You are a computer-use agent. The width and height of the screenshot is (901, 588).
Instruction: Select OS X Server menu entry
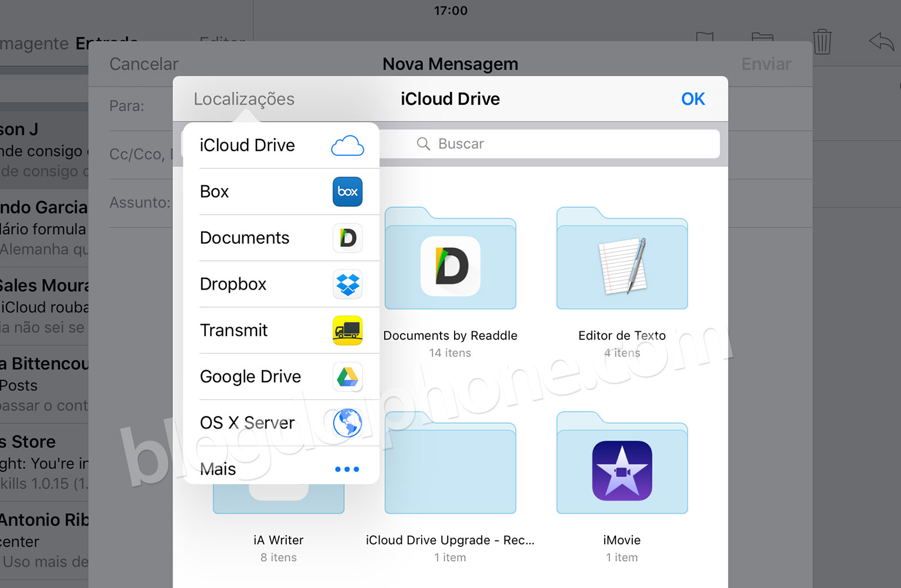(x=281, y=423)
